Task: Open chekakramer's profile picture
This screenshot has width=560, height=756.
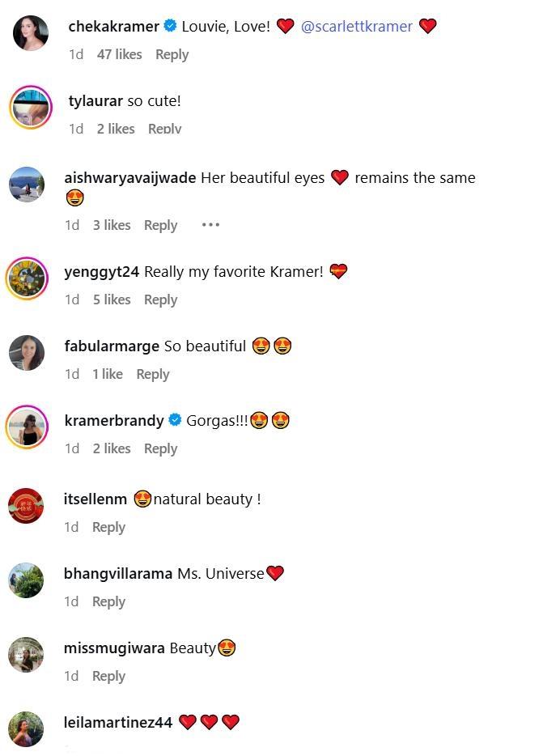Action: point(32,33)
